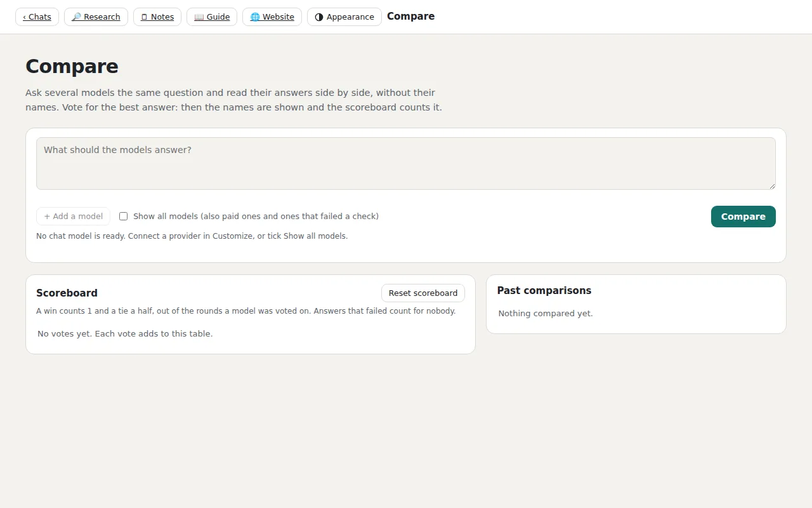Image resolution: width=812 pixels, height=508 pixels.
Task: Open the Research page
Action: pyautogui.click(x=96, y=17)
